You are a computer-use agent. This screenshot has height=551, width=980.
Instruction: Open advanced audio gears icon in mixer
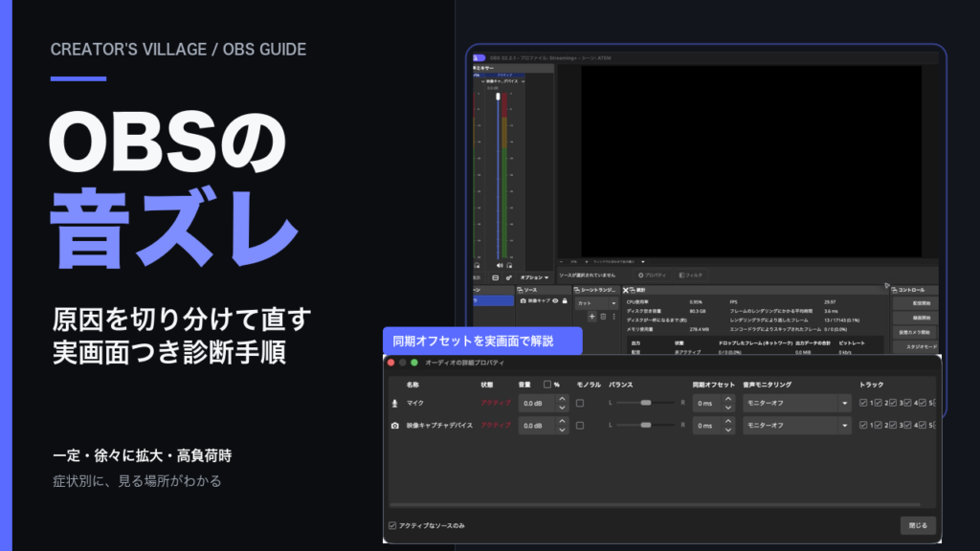tap(508, 277)
